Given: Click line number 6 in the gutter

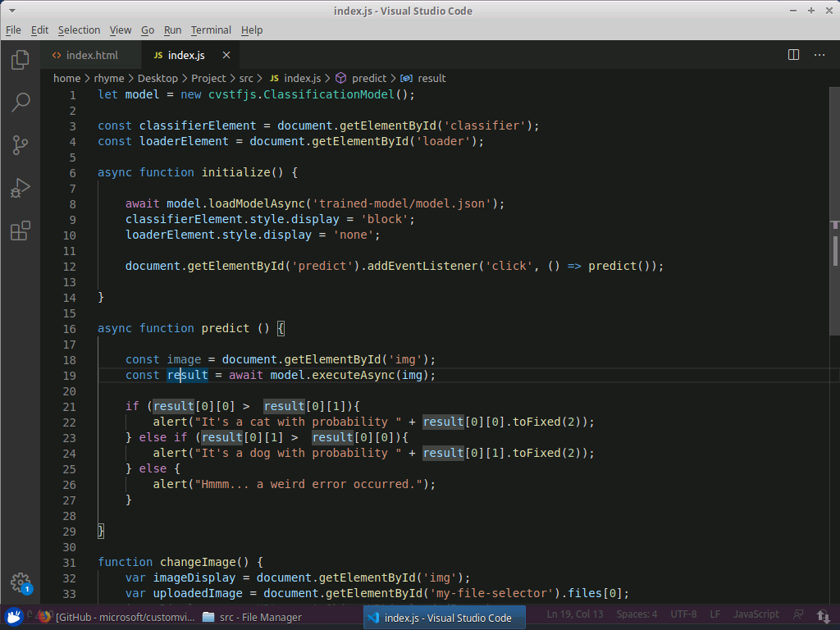Looking at the screenshot, I should pos(72,173).
